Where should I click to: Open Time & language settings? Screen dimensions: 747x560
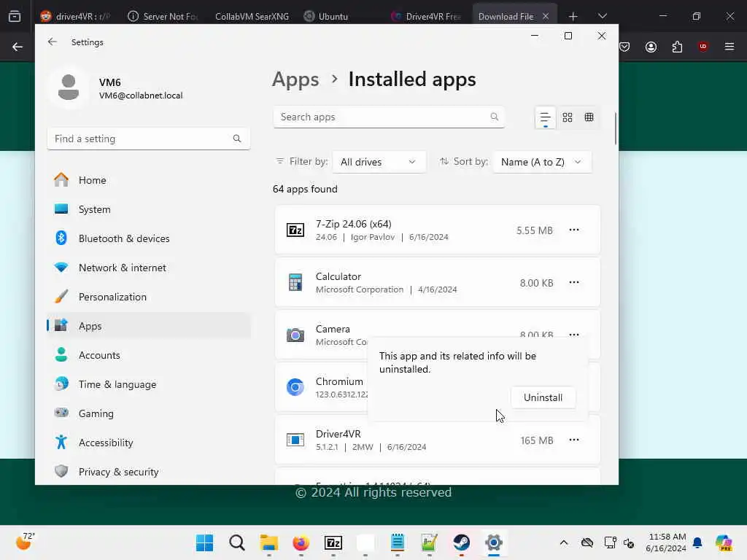[x=149, y=384]
